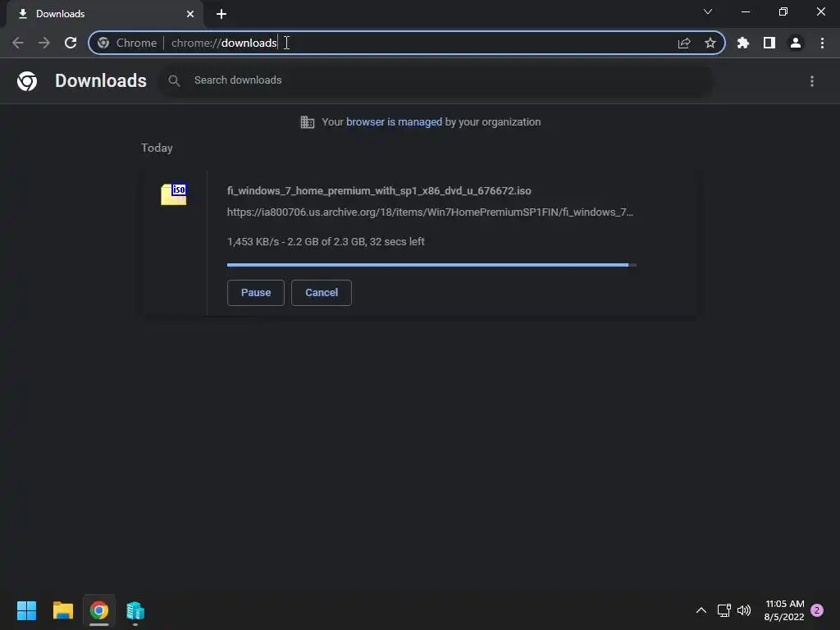
Task: Open the fi_windows_7 ISO file name link
Action: (x=379, y=190)
